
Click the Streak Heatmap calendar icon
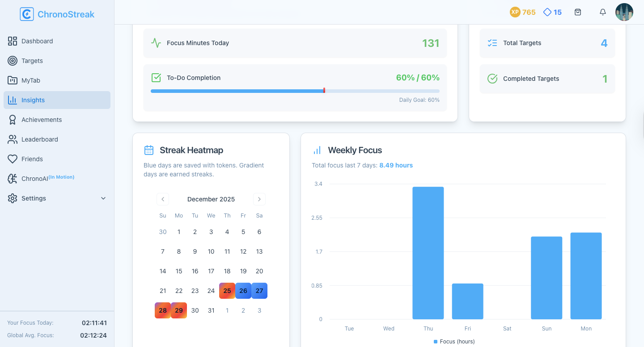tap(148, 150)
